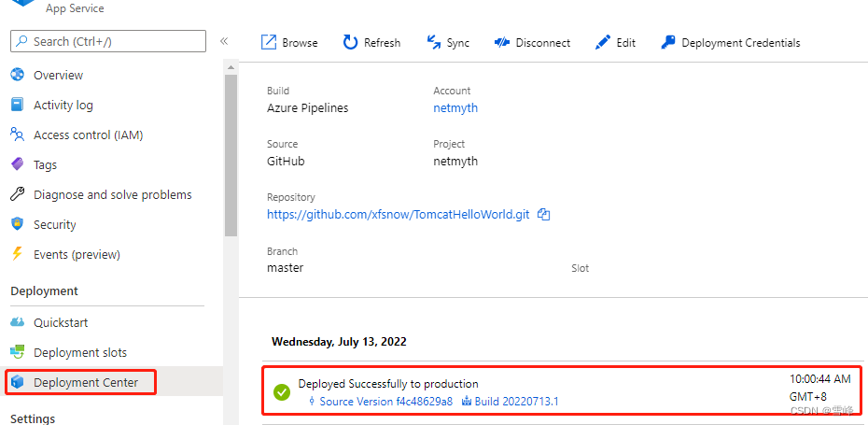Click the Quickstart cloud icon
Screen dimensions: 868x425
[18, 322]
